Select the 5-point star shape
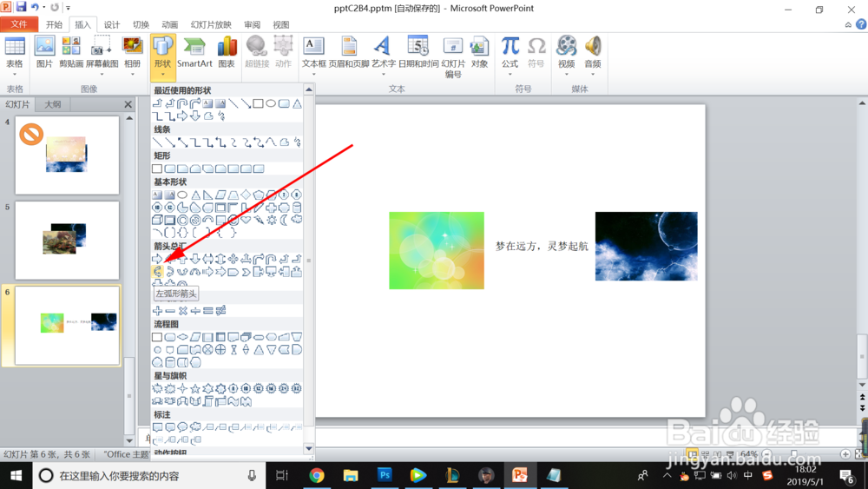This screenshot has height=489, width=868. click(x=194, y=388)
